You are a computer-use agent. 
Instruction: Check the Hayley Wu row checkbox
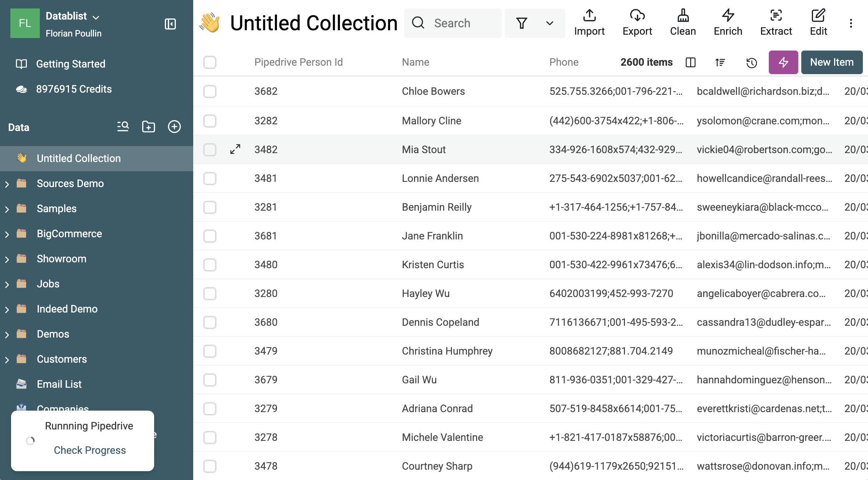click(210, 293)
